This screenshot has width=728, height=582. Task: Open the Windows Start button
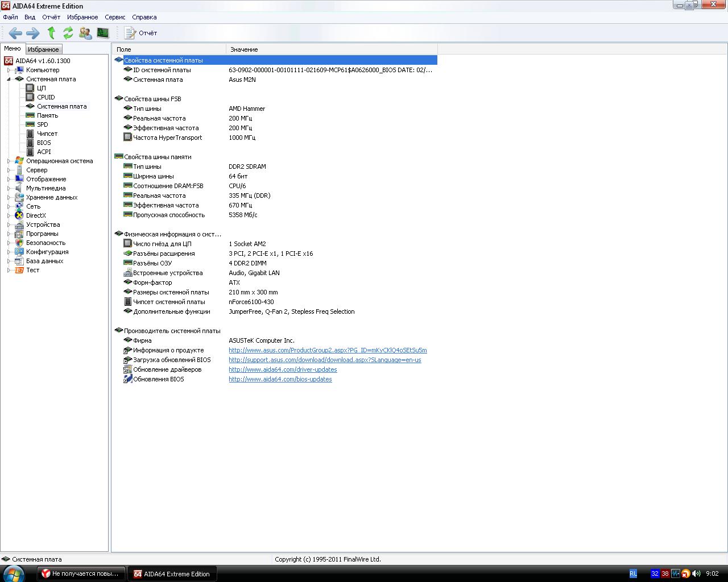coord(14,573)
